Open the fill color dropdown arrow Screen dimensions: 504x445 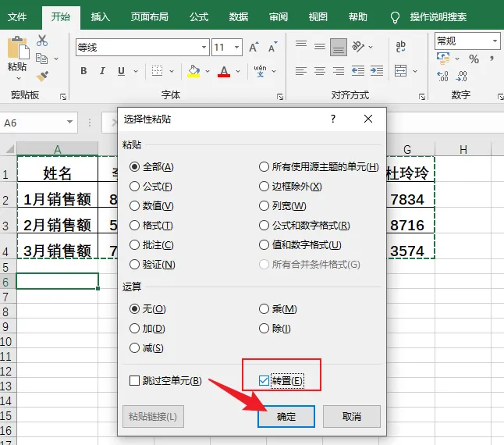coord(208,71)
